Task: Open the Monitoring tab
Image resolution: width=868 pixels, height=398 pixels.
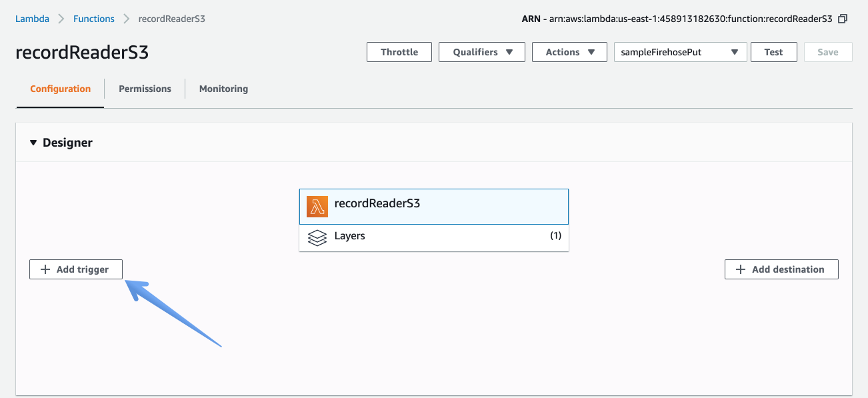Action: click(223, 89)
